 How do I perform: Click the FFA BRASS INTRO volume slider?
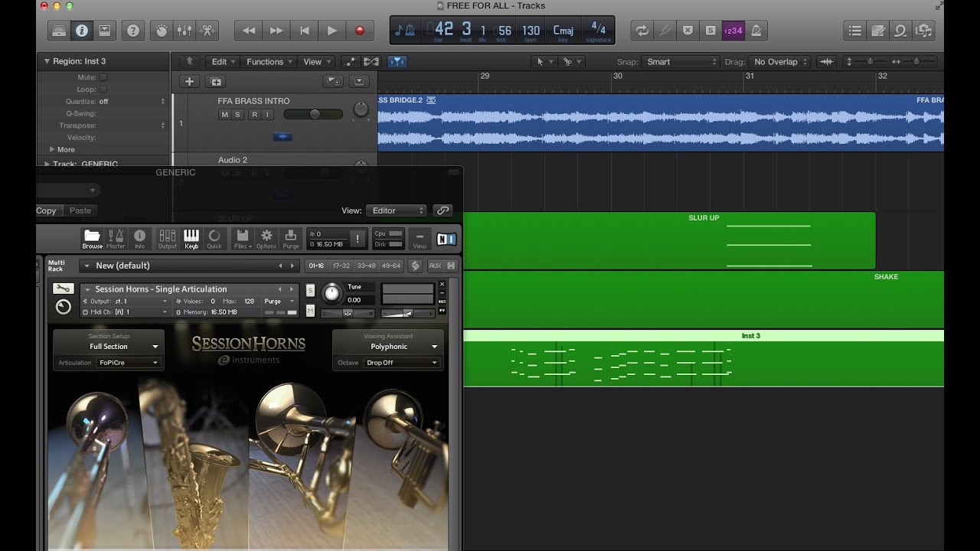click(313, 114)
